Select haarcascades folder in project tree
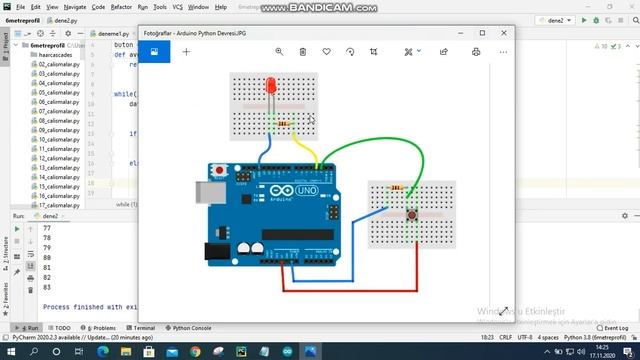The image size is (640, 360). [55, 55]
